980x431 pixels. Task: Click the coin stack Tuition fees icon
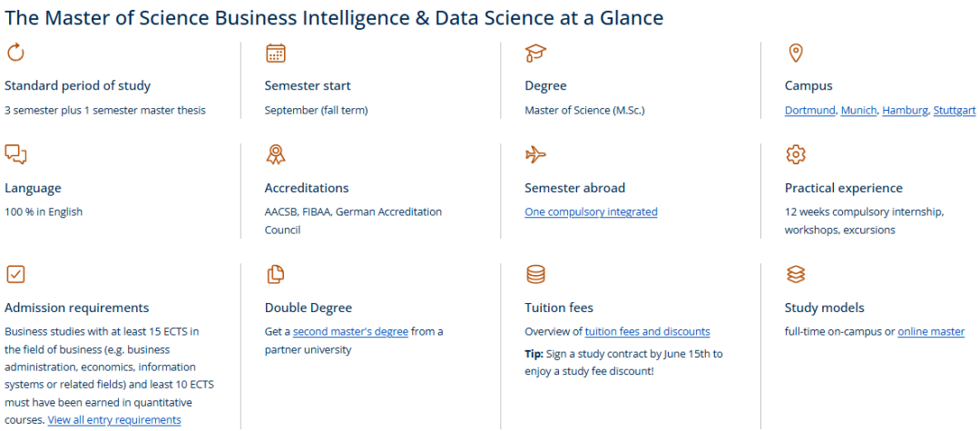[535, 274]
